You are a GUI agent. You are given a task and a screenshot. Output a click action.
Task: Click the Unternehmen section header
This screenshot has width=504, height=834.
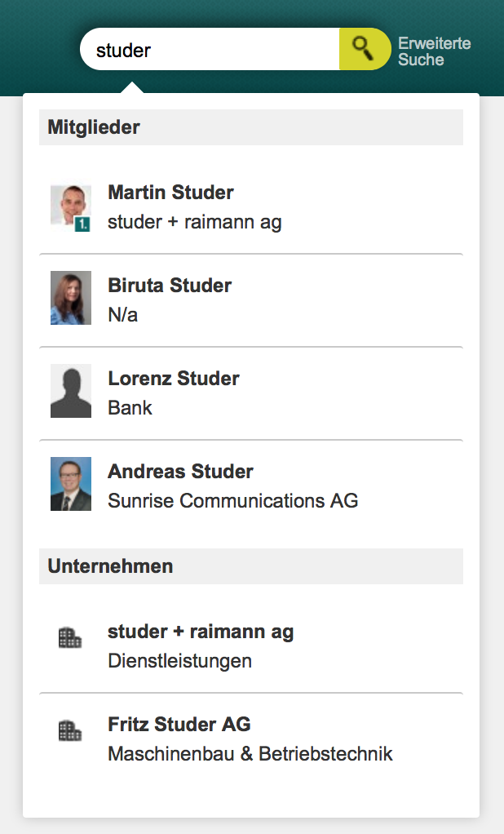tap(110, 566)
